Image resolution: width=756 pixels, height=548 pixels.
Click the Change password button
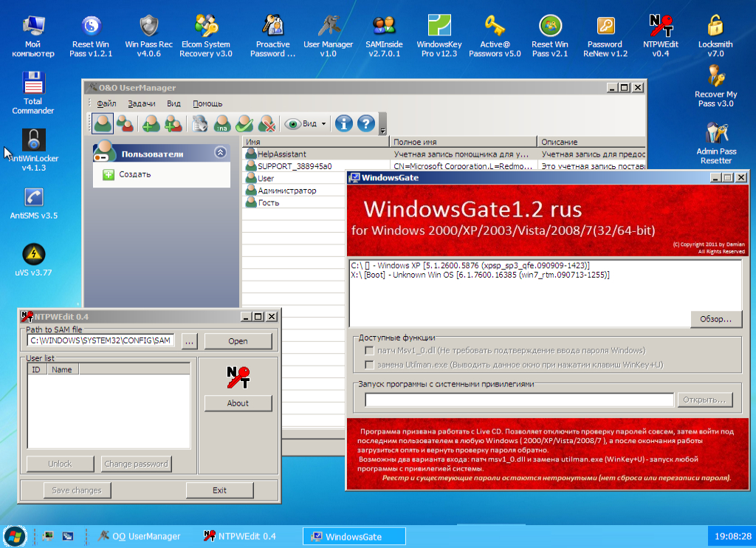[137, 464]
